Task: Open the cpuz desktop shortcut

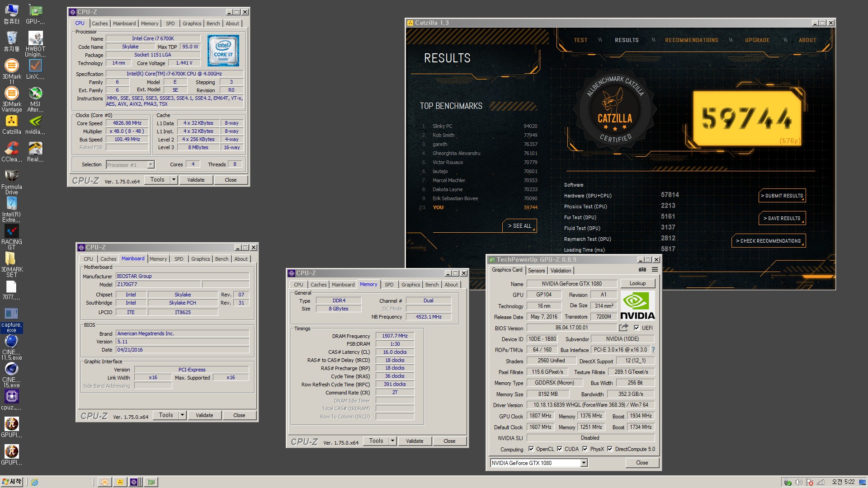Action: point(12,400)
